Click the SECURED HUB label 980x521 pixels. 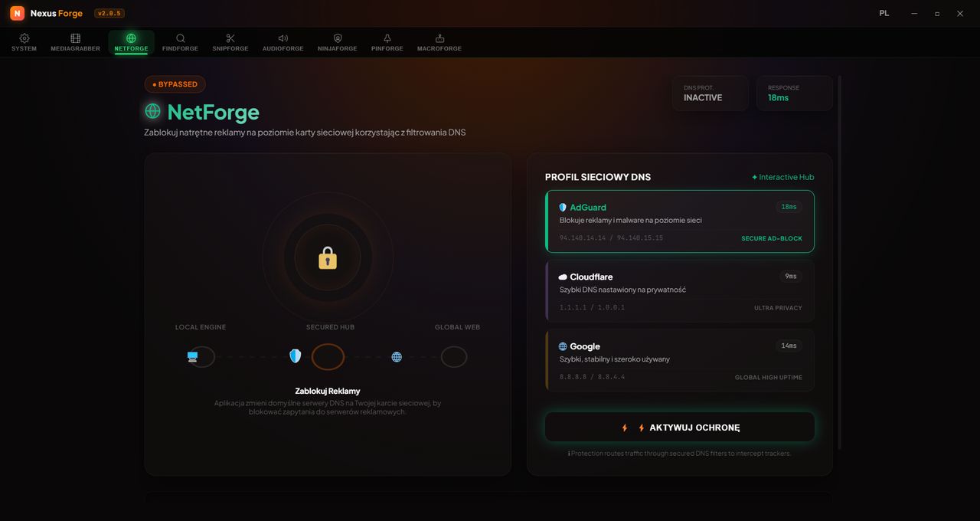point(330,327)
